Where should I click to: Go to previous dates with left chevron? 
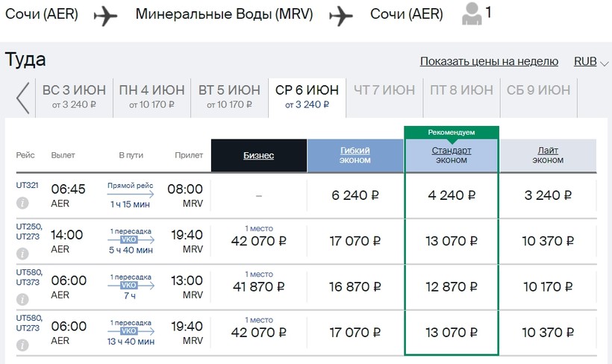pyautogui.click(x=23, y=98)
